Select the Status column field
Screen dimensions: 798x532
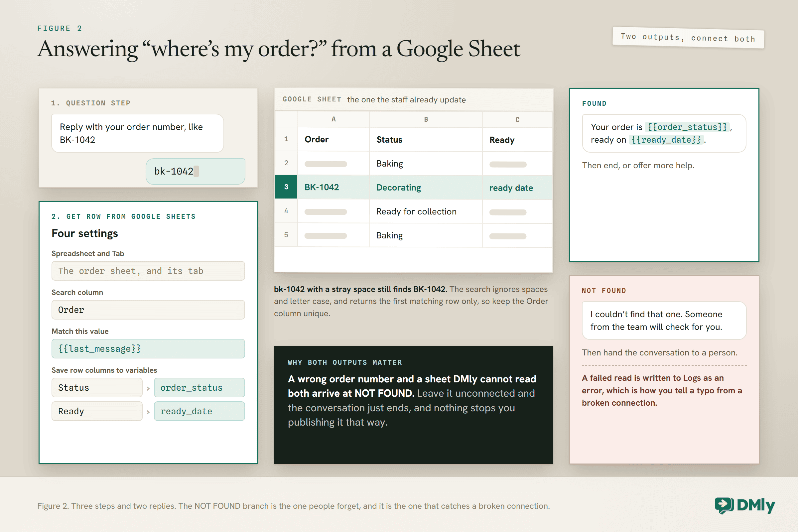pos(97,387)
